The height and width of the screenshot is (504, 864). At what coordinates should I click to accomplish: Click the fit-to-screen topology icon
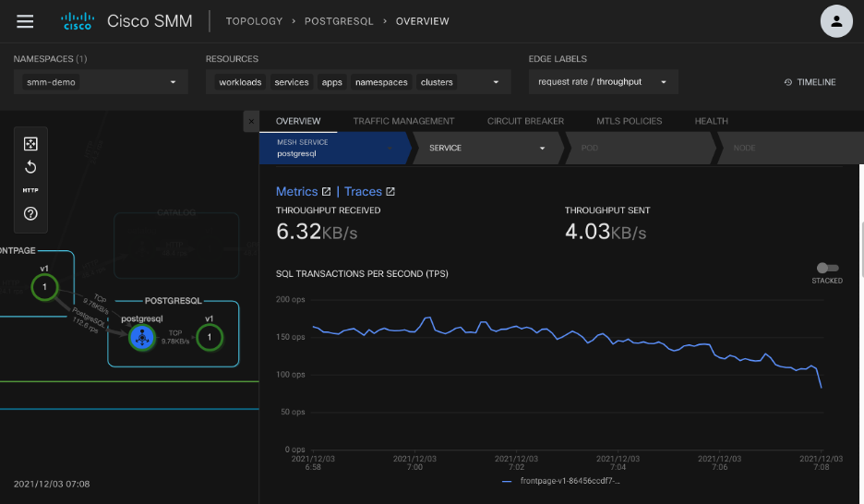pyautogui.click(x=30, y=143)
